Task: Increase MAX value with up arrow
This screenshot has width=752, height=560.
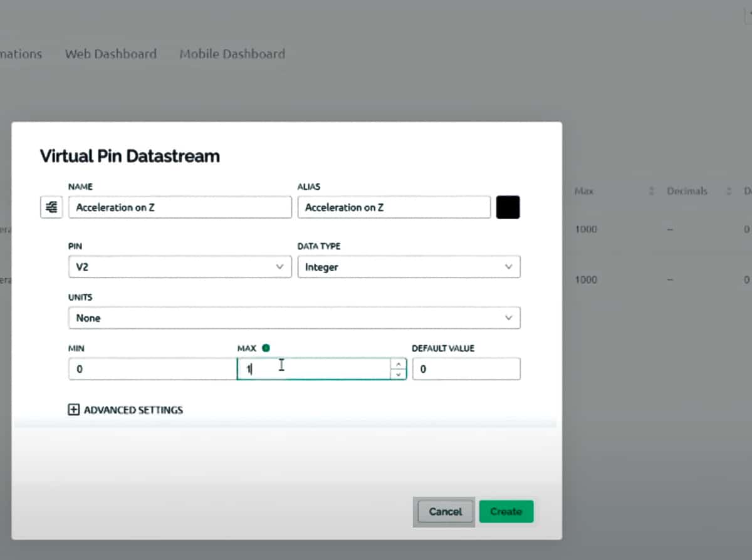Action: (398, 364)
